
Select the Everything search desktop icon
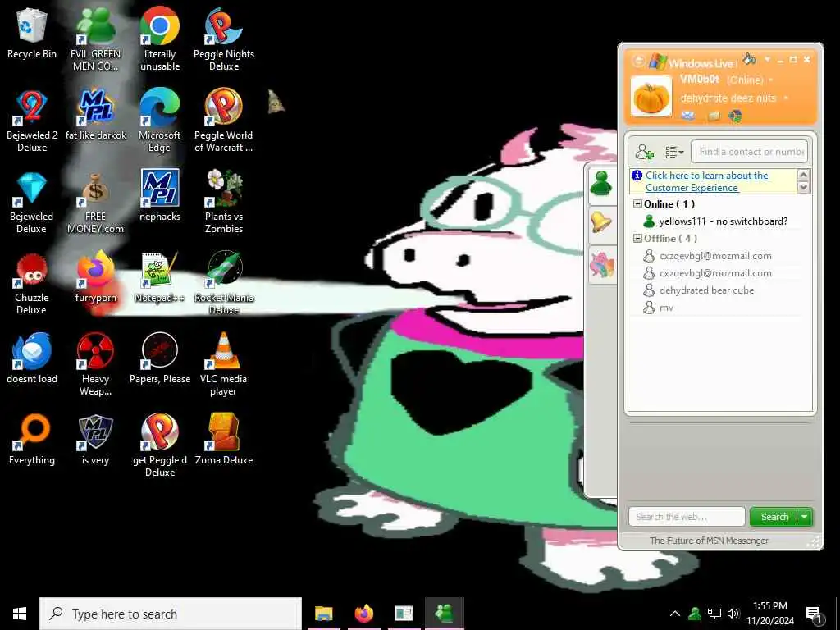pos(32,441)
